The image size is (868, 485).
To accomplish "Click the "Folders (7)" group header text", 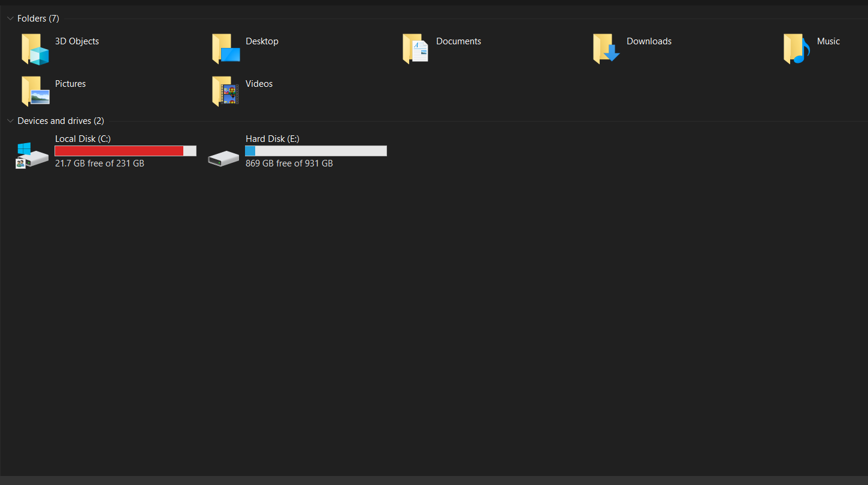I will 38,19.
